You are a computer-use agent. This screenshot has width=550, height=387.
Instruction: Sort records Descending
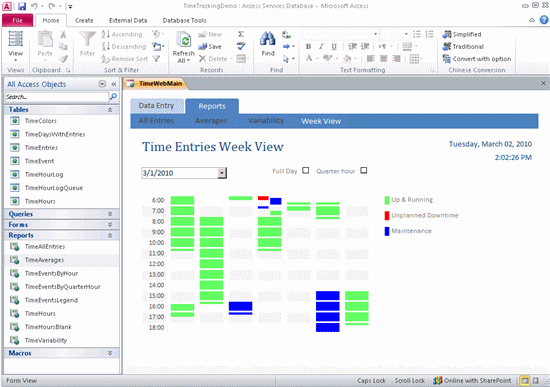123,46
